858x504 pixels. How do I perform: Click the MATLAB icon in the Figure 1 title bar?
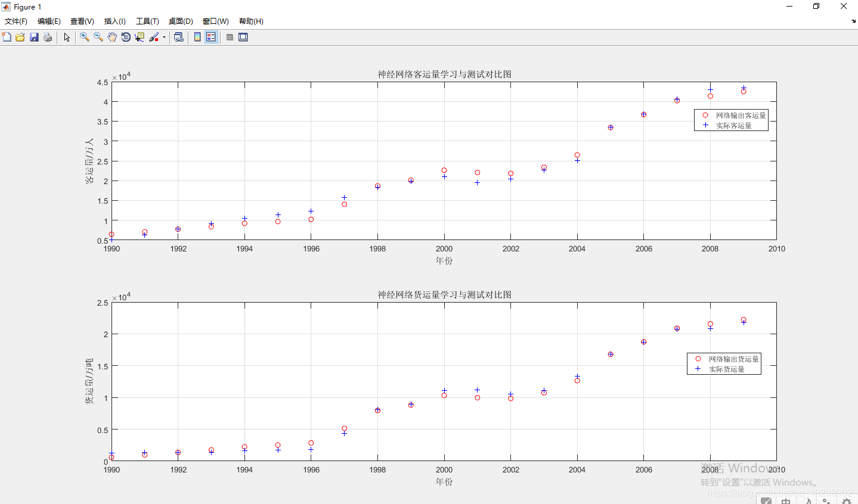pyautogui.click(x=6, y=7)
